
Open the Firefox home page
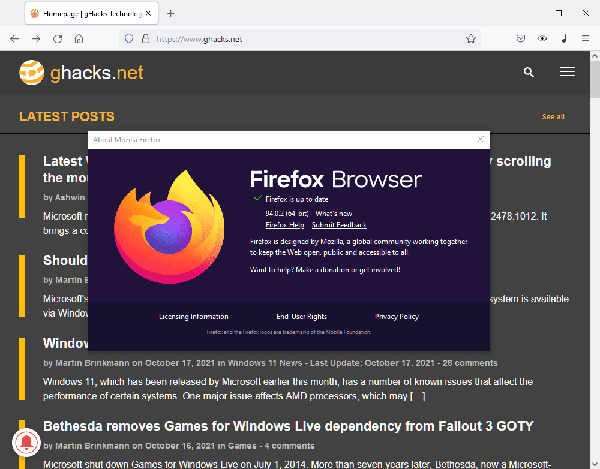pyautogui.click(x=79, y=39)
